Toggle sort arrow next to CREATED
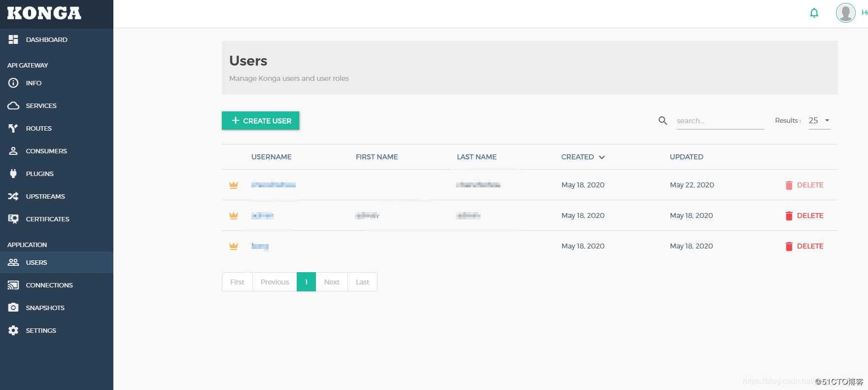Screen dimensions: 868x390 pos(602,157)
